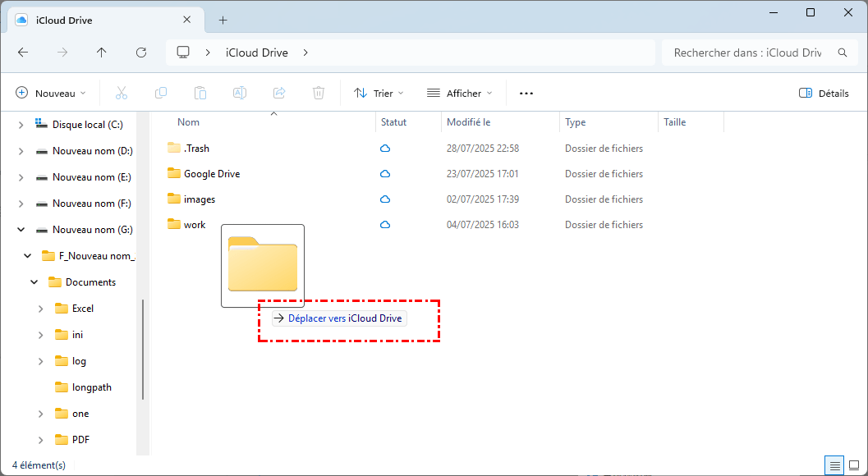Click the search magnifier icon
Screen dimensions: 868x476
click(x=843, y=53)
